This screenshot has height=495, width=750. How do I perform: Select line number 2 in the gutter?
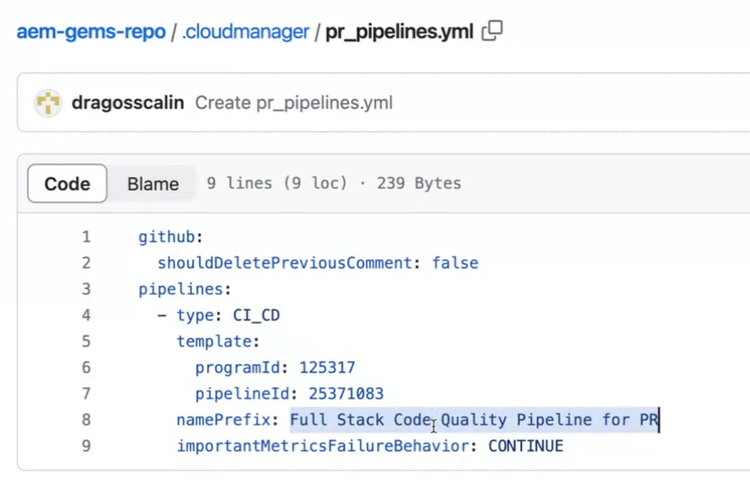pyautogui.click(x=86, y=263)
